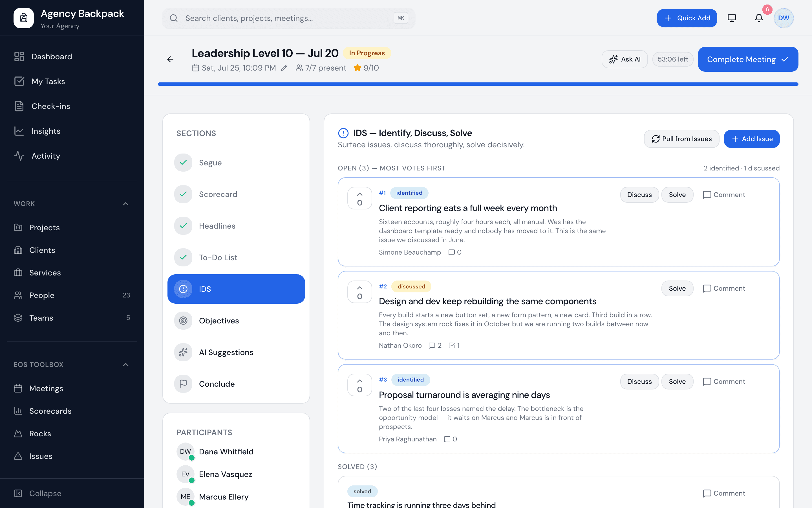Open Services page
Image resolution: width=812 pixels, height=508 pixels.
(72, 272)
